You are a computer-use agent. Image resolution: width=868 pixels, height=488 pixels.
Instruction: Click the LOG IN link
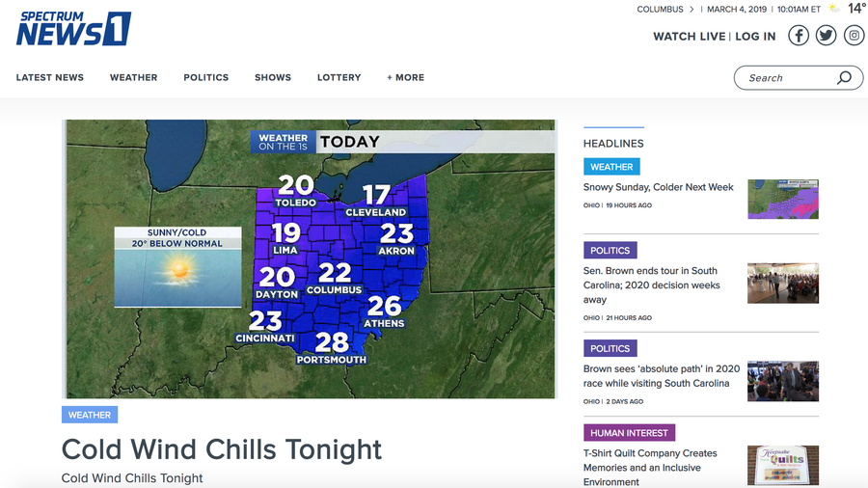point(755,37)
